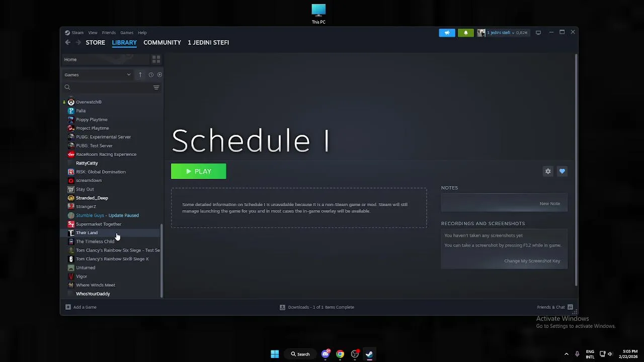The image size is (644, 362).
Task: Open the View menu
Action: pos(93,33)
